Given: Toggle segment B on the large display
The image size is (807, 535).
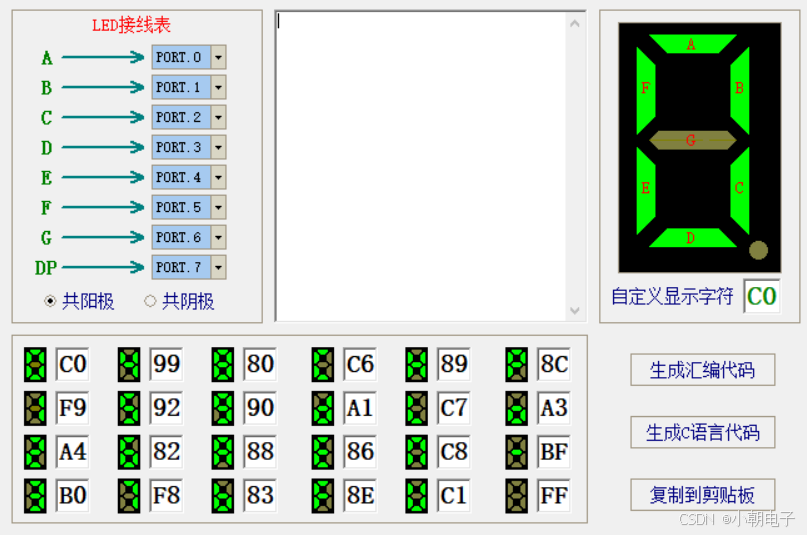Looking at the screenshot, I should (x=740, y=91).
